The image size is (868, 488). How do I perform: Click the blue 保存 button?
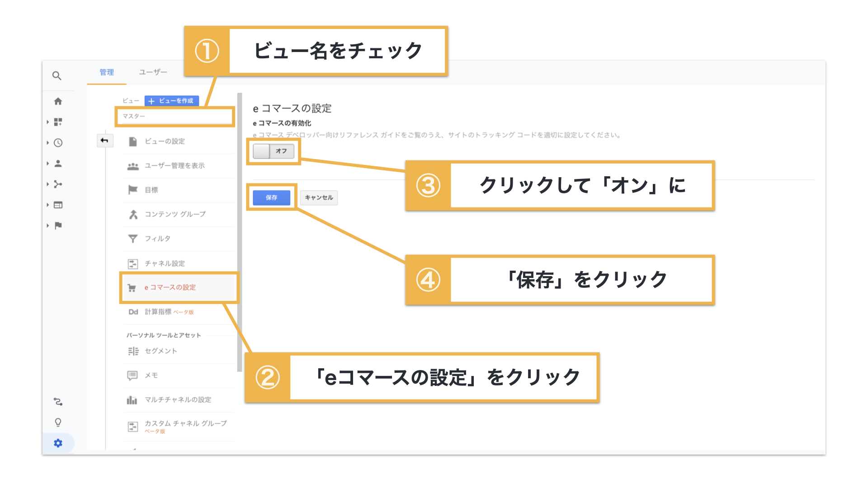click(x=271, y=197)
